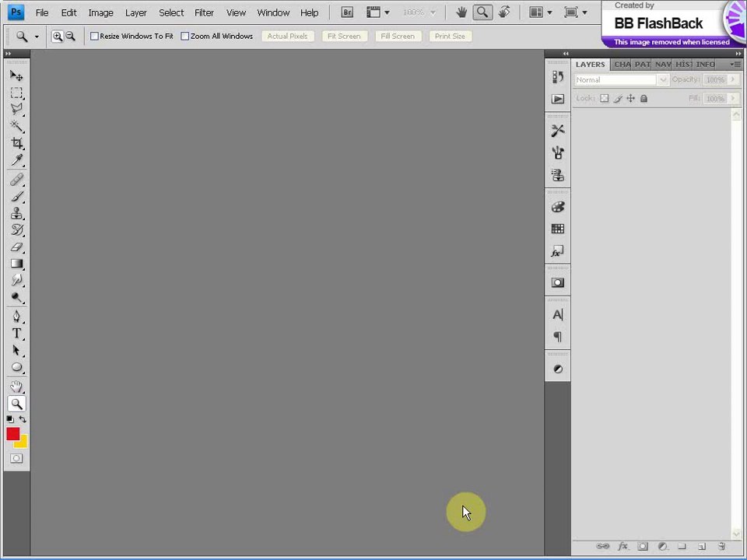Screen dimensions: 747x560
Task: Enable Resize Windows To Fit checkbox
Action: pos(94,37)
